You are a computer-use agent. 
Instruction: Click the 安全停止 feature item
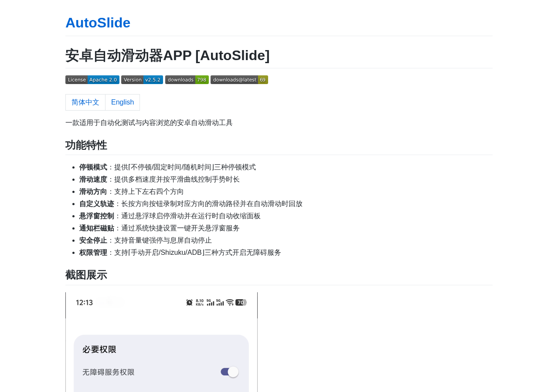[x=146, y=240]
